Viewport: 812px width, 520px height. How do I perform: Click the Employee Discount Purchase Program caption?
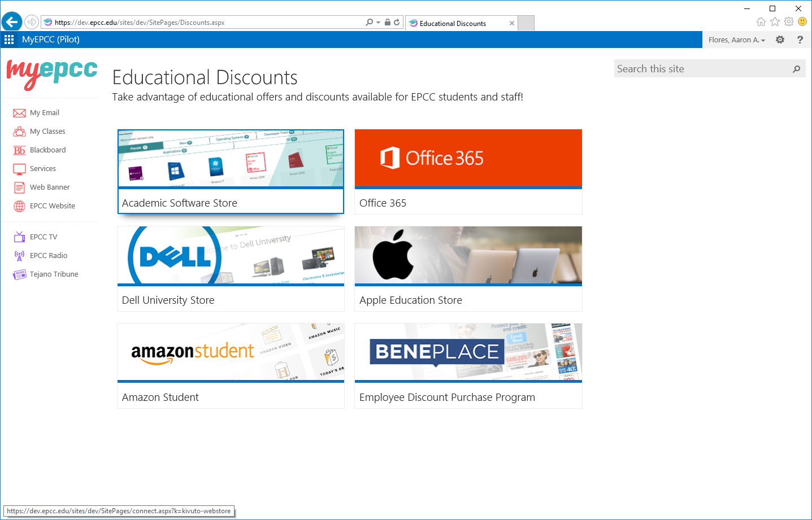tap(447, 397)
